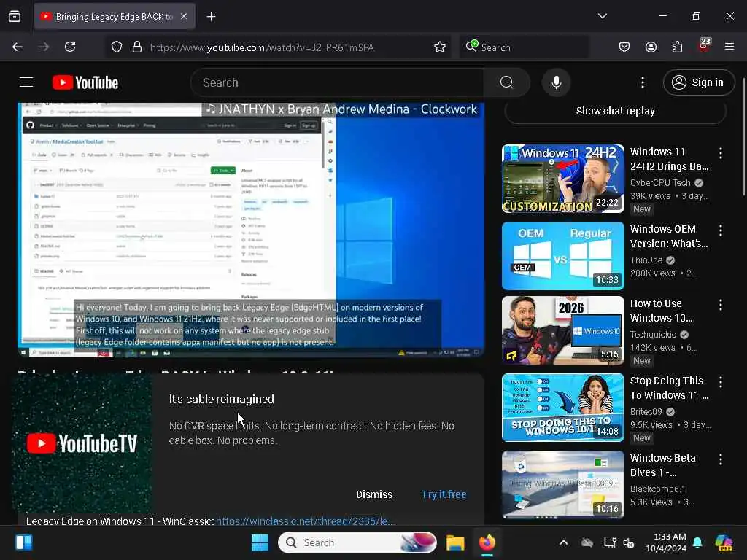The image size is (747, 560).
Task: Open Stop Doing This To Windows thumbnail
Action: [x=563, y=408]
